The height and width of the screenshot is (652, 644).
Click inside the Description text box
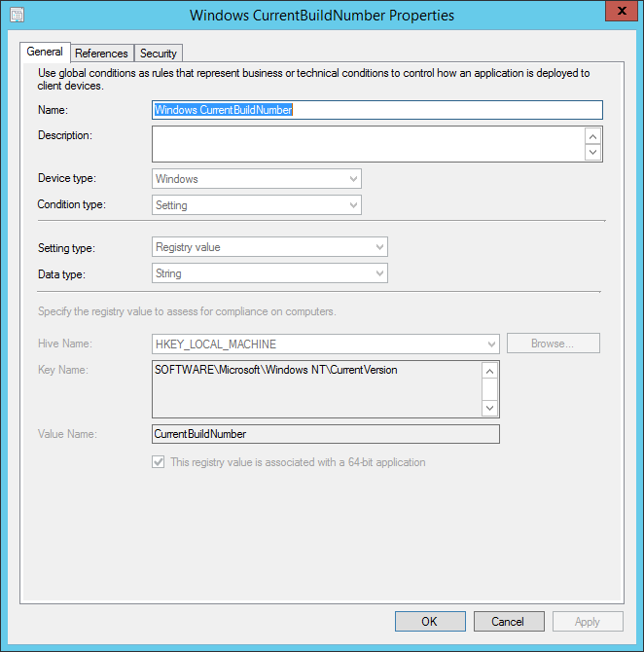point(368,144)
